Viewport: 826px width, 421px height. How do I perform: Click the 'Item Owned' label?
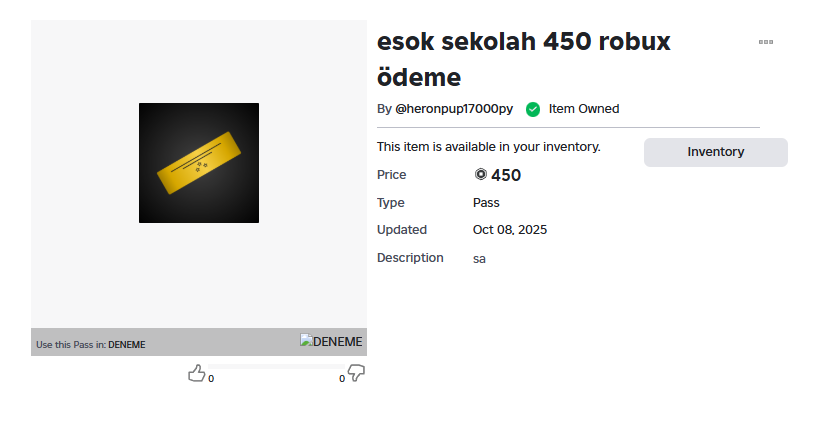[x=584, y=109]
